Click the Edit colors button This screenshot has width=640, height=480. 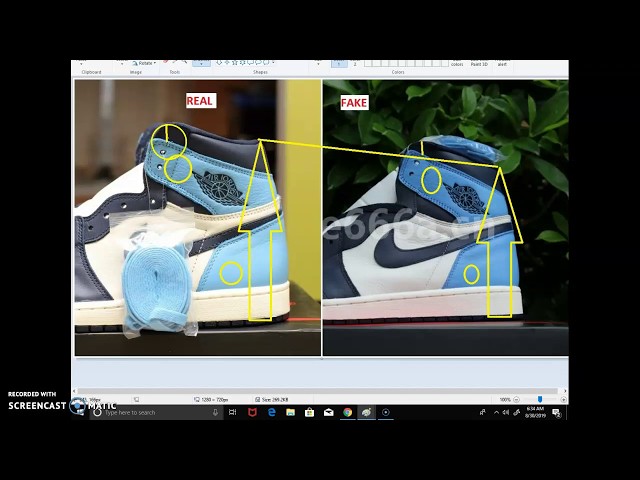click(x=457, y=63)
